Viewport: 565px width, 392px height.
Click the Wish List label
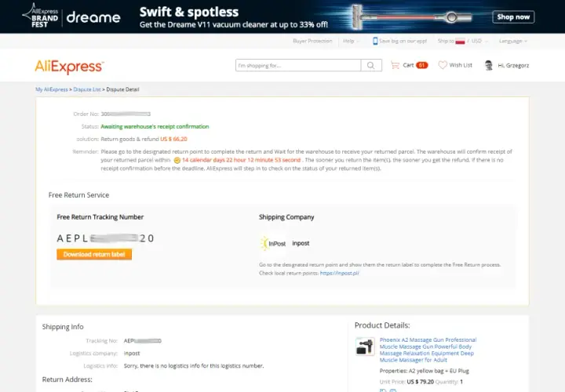click(x=461, y=65)
